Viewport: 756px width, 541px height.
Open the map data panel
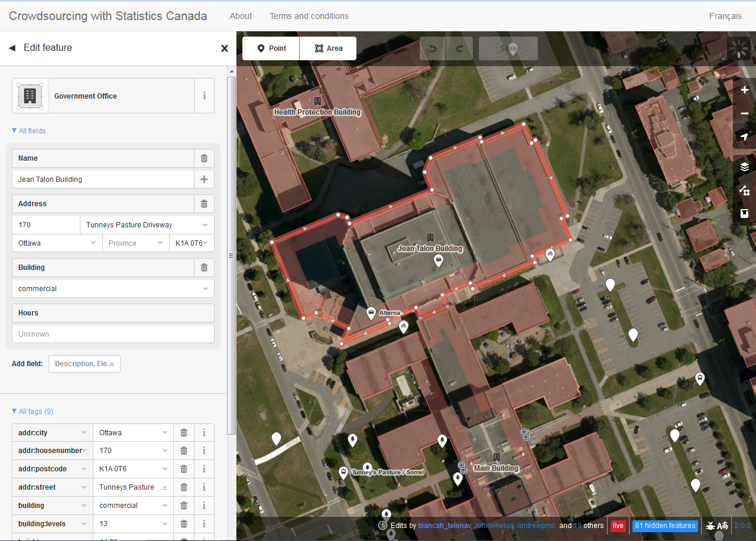click(744, 191)
